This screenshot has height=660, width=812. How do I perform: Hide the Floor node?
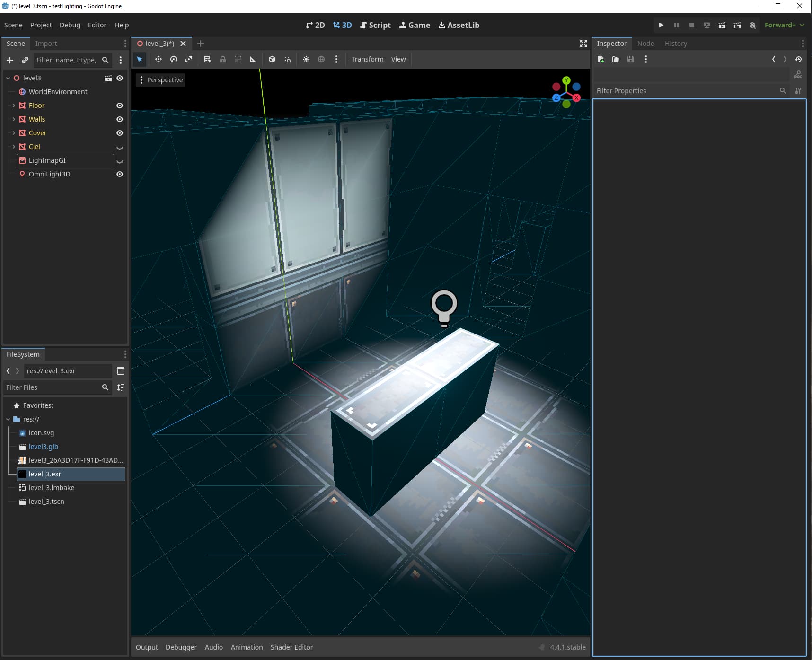[x=120, y=106]
